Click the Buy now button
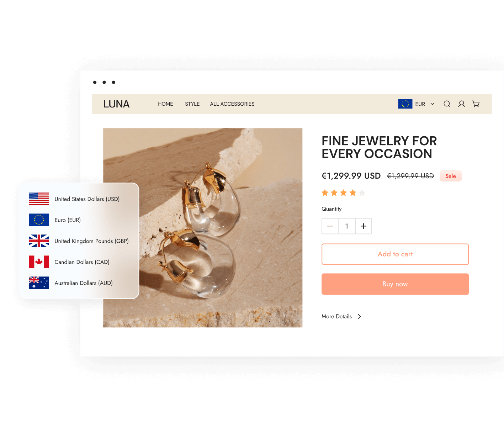 (x=395, y=284)
